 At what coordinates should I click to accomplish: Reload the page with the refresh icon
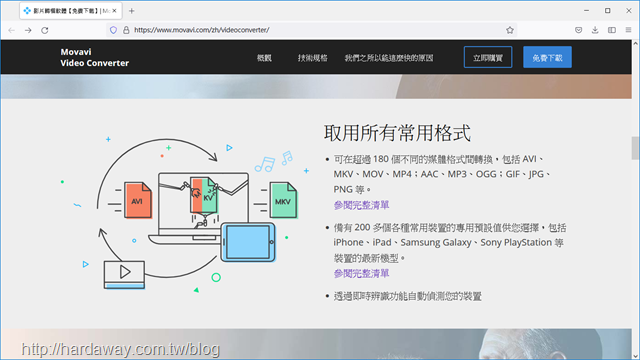point(45,30)
